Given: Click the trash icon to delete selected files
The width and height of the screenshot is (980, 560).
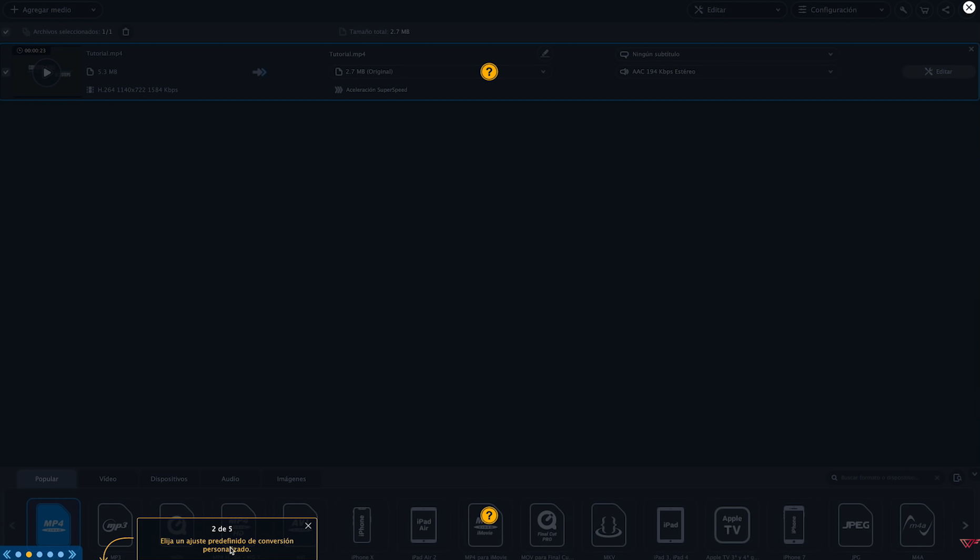Looking at the screenshot, I should 126,32.
